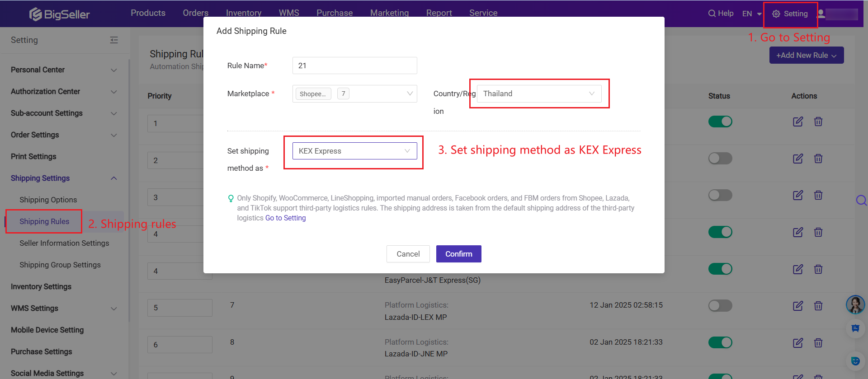Image resolution: width=868 pixels, height=379 pixels.
Task: Edit the Lazada-ID-LEX MP rule
Action: 798,306
